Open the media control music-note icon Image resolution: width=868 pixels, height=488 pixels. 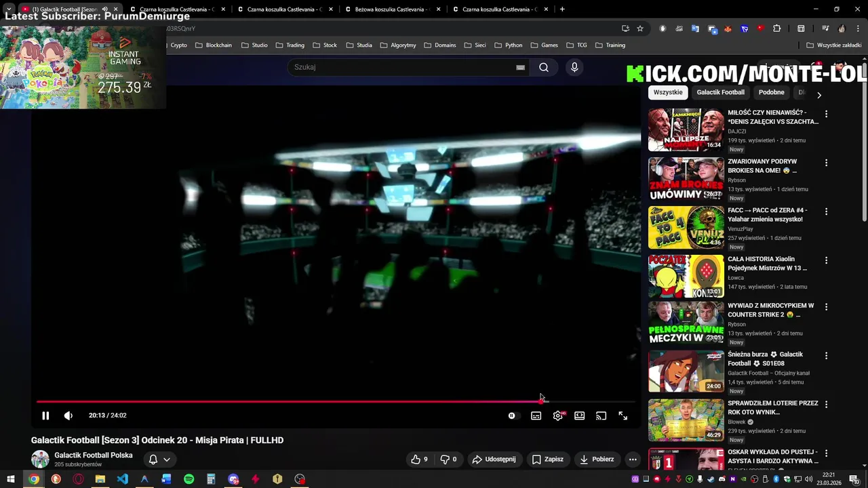[825, 28]
